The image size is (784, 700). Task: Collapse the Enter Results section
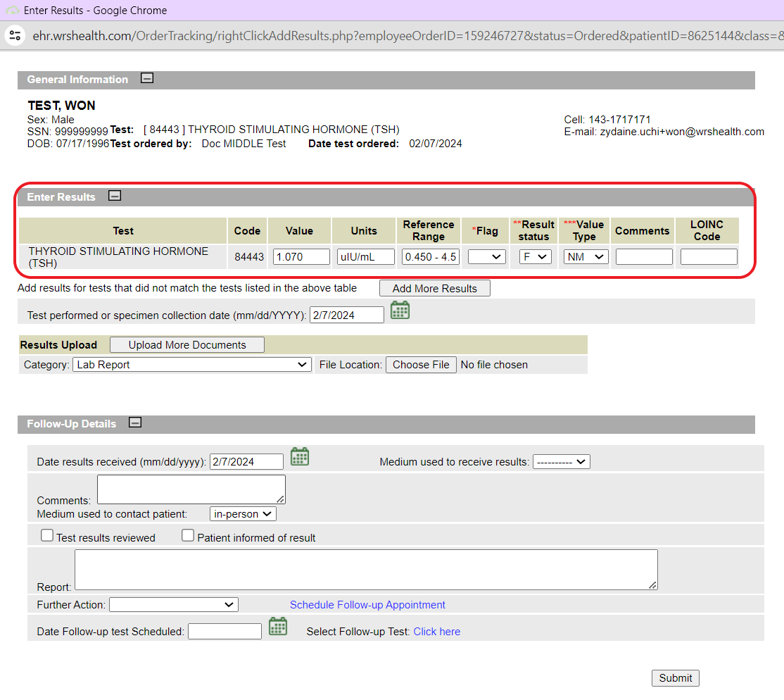[x=115, y=196]
